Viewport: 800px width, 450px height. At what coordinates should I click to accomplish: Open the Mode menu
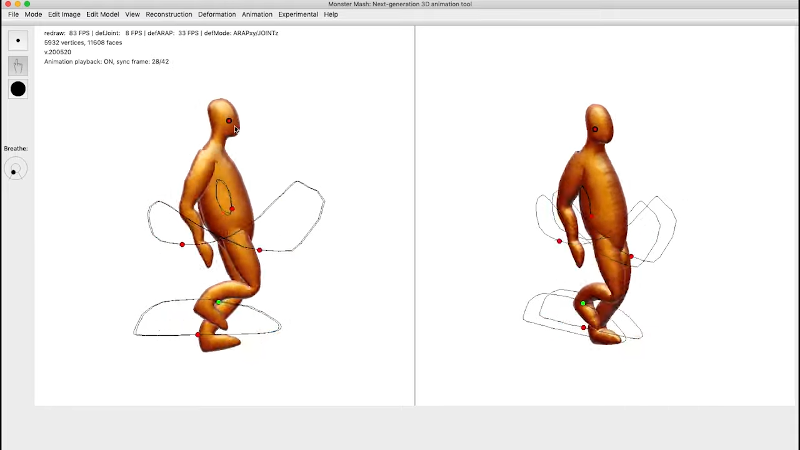tap(33, 15)
